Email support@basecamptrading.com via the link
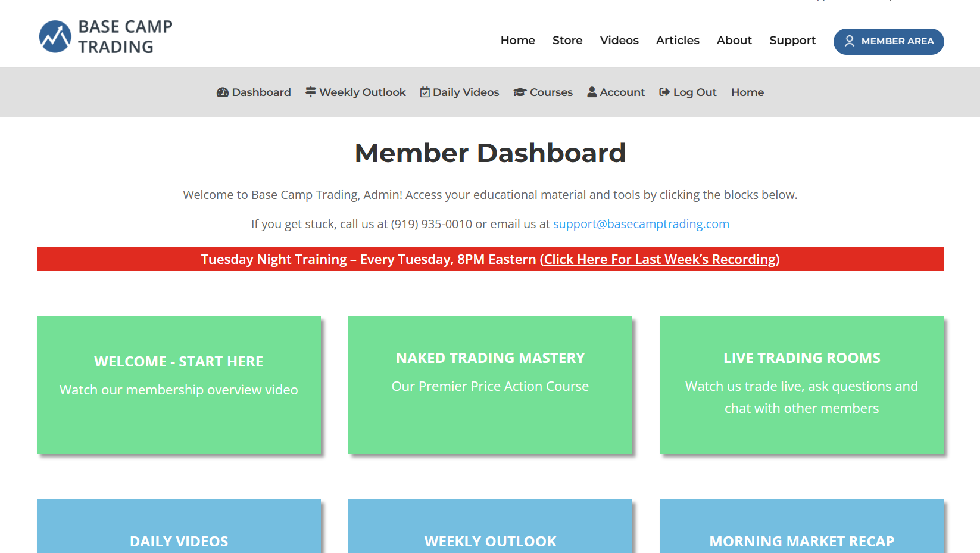Screen dimensions: 980x553 (x=641, y=224)
